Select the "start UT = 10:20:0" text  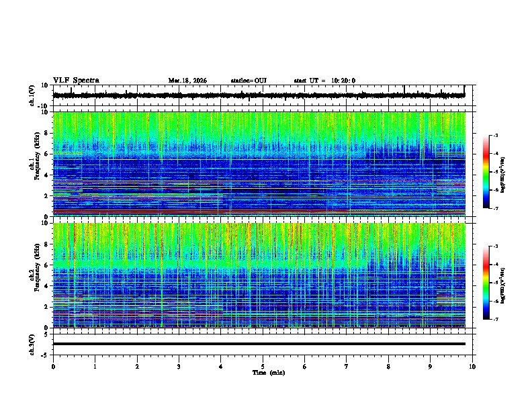pyautogui.click(x=324, y=81)
